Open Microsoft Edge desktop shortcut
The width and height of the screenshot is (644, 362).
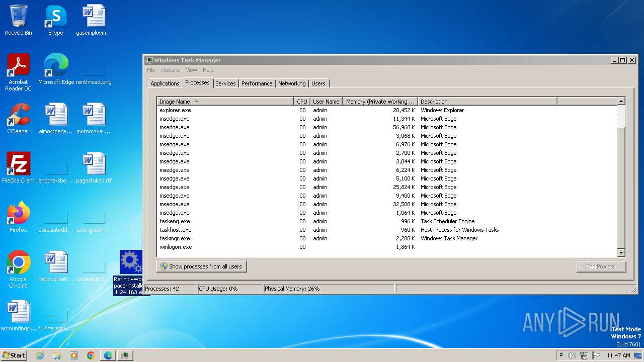coord(56,69)
